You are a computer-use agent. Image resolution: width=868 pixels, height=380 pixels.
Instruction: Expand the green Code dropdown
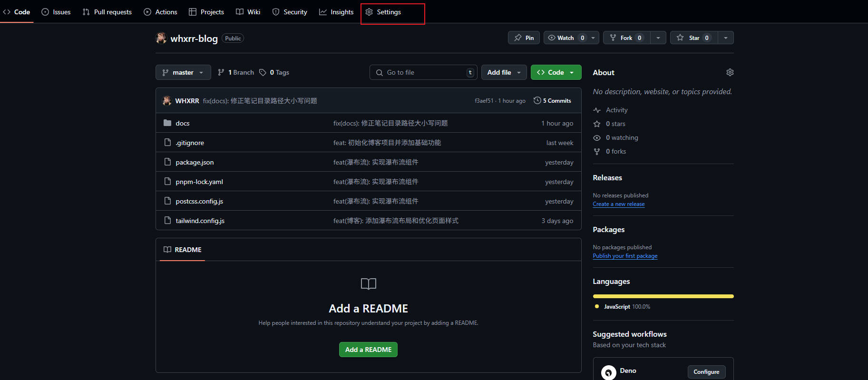point(556,72)
